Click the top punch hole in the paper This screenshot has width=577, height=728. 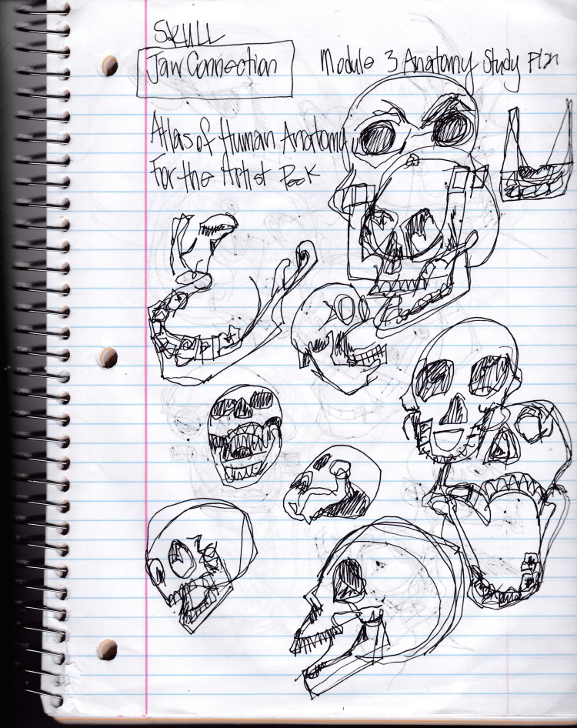point(108,62)
